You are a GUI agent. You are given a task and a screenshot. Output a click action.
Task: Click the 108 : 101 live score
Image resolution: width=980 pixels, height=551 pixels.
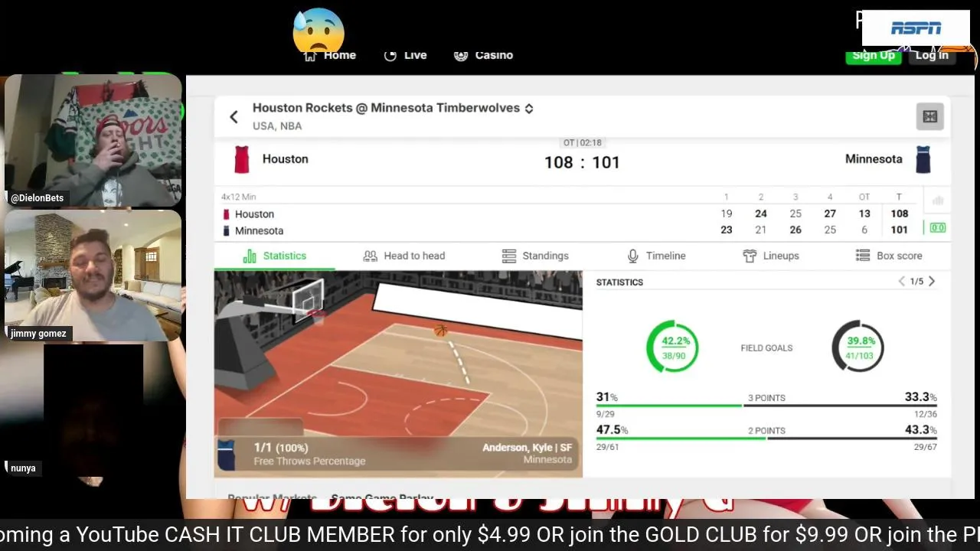[x=582, y=162]
